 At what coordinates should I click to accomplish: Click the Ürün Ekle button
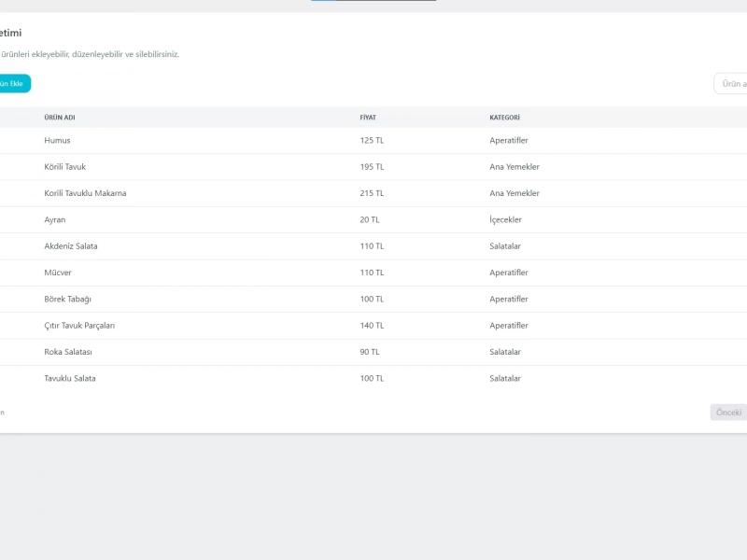click(x=13, y=83)
